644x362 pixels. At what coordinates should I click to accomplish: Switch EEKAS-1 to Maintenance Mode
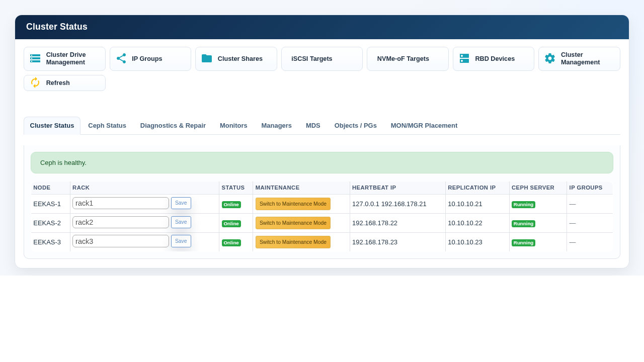coord(293,204)
